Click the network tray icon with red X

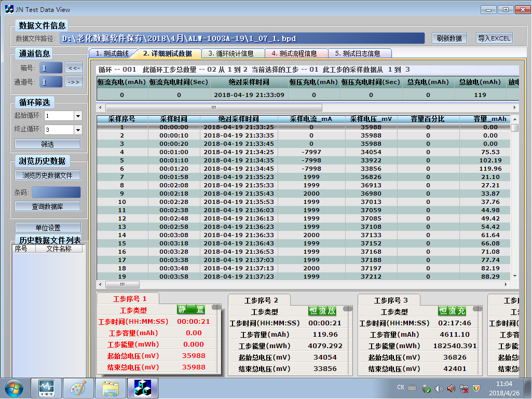pyautogui.click(x=464, y=389)
